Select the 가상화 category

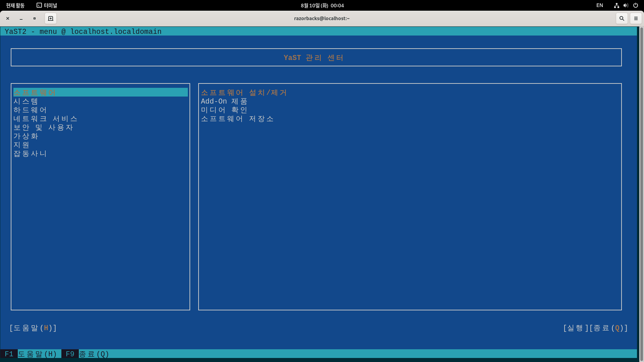[26, 136]
